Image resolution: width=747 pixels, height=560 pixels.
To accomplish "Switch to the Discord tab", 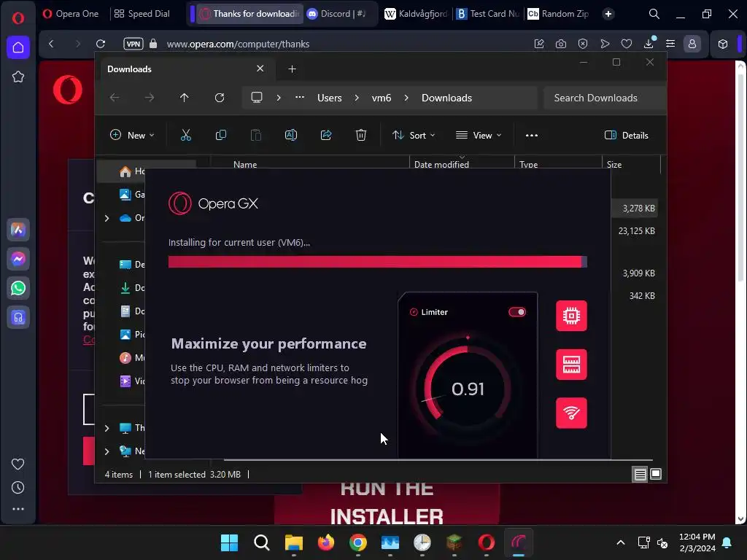I will (x=337, y=14).
